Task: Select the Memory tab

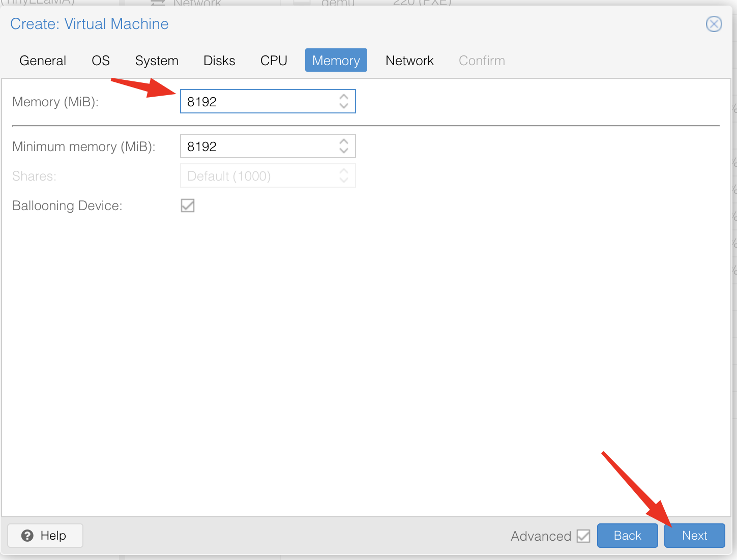Action: [x=336, y=61]
